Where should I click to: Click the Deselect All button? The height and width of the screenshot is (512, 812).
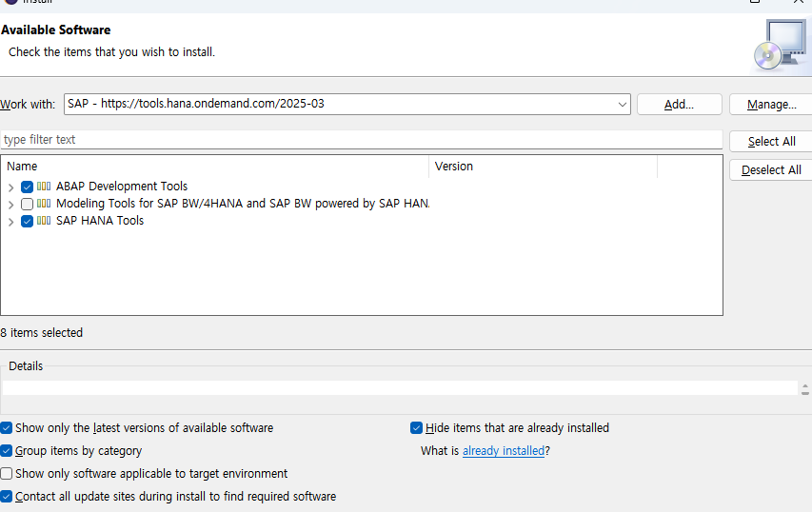(x=771, y=170)
